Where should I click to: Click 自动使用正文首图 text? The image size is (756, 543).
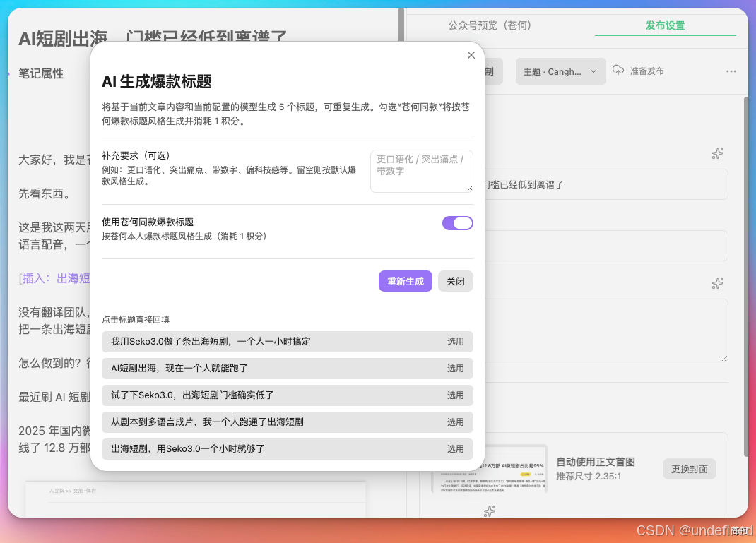tap(596, 462)
